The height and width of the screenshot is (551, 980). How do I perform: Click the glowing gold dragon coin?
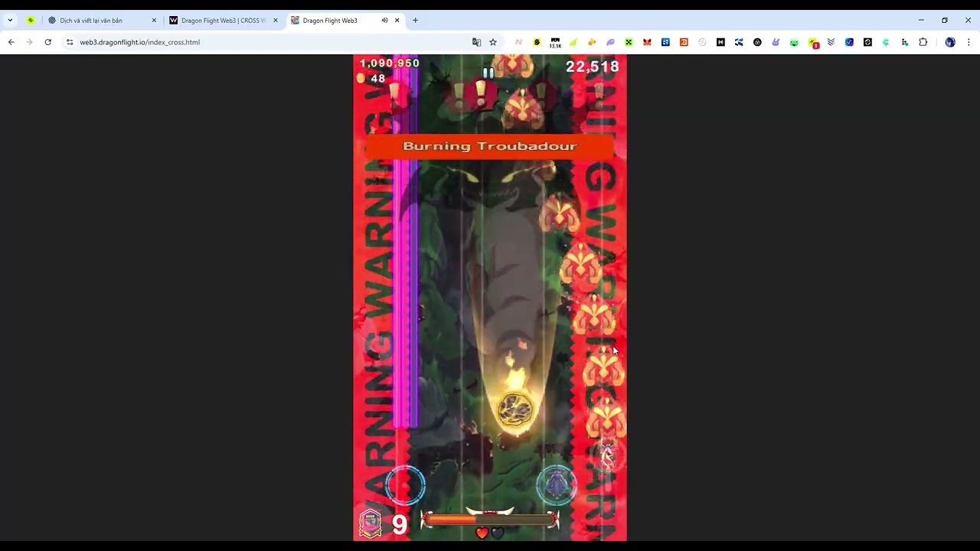click(514, 411)
